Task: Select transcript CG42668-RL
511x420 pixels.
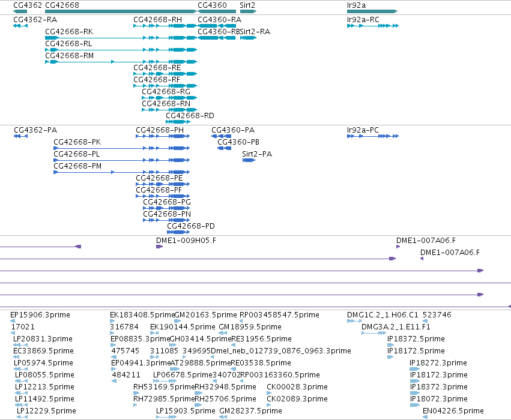Action: (68, 44)
